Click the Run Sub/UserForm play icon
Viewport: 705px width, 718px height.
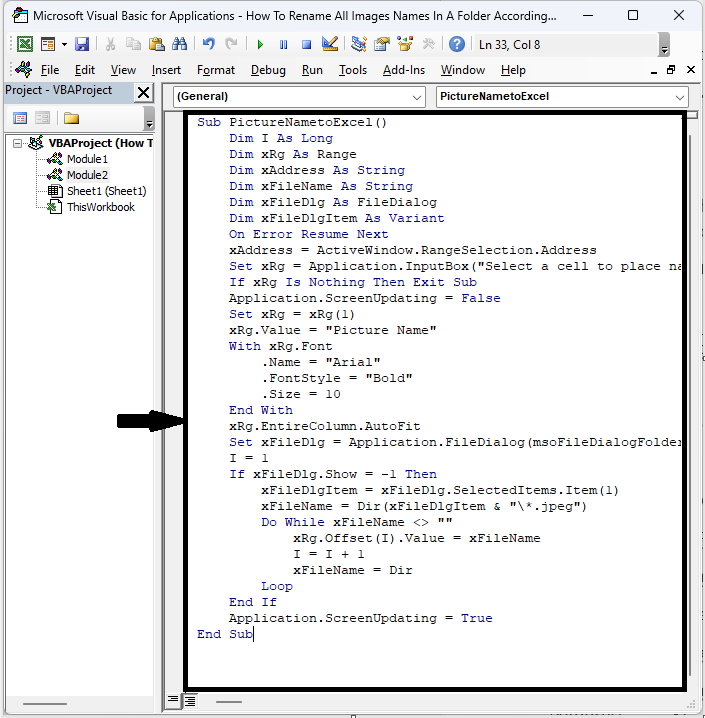point(260,44)
